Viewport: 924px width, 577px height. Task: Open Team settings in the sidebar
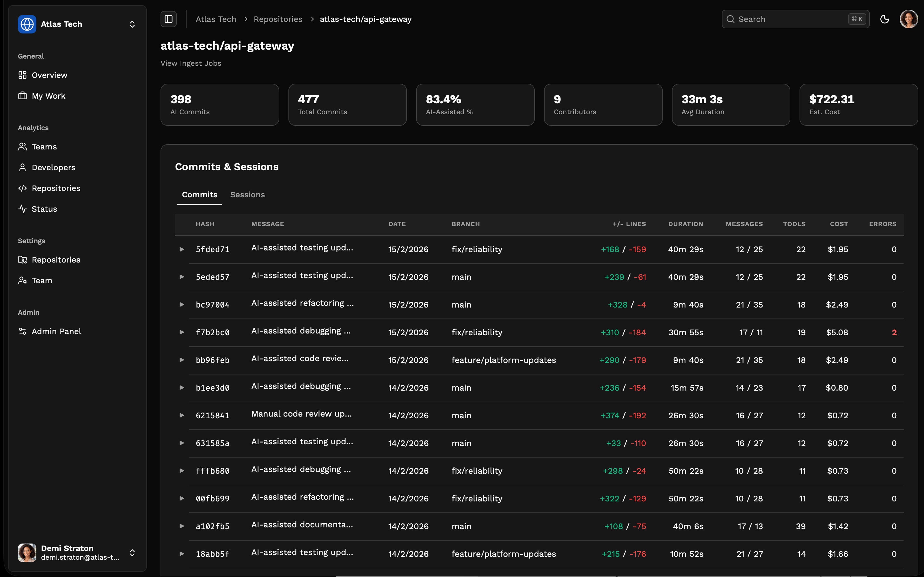click(42, 280)
